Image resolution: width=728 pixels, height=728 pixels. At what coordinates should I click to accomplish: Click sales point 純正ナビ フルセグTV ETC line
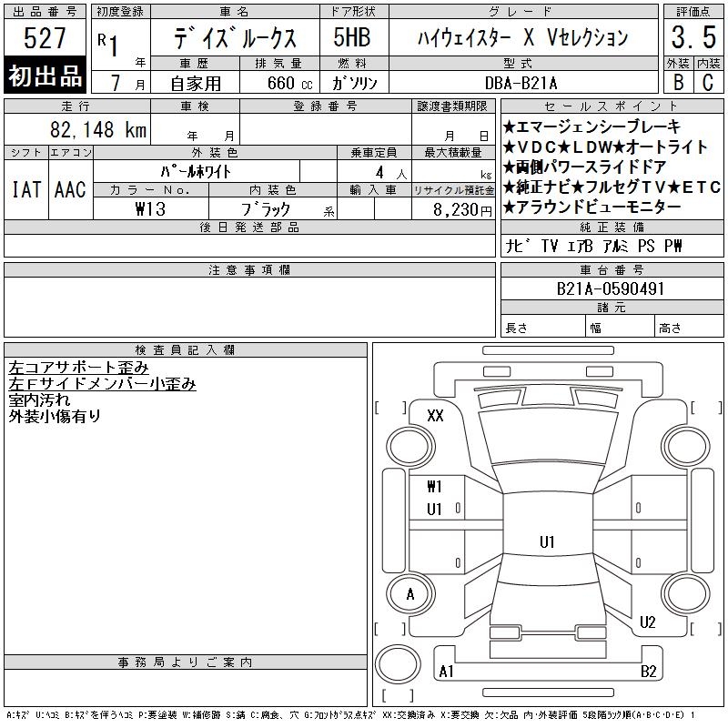tap(612, 187)
